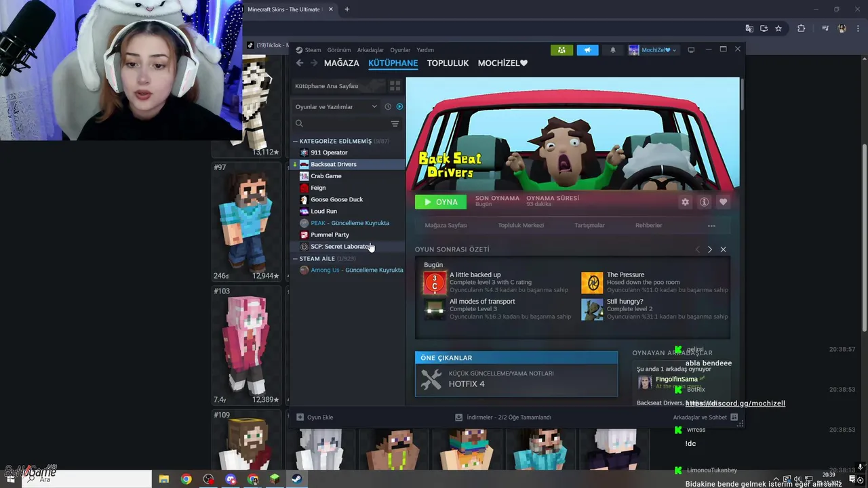Open Tartışmalar link
This screenshot has width=868, height=488.
click(590, 226)
